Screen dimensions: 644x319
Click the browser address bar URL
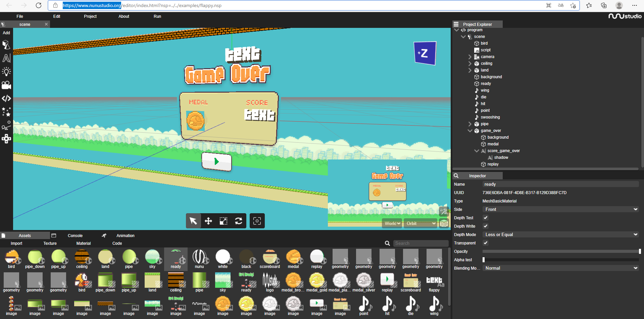(x=142, y=5)
